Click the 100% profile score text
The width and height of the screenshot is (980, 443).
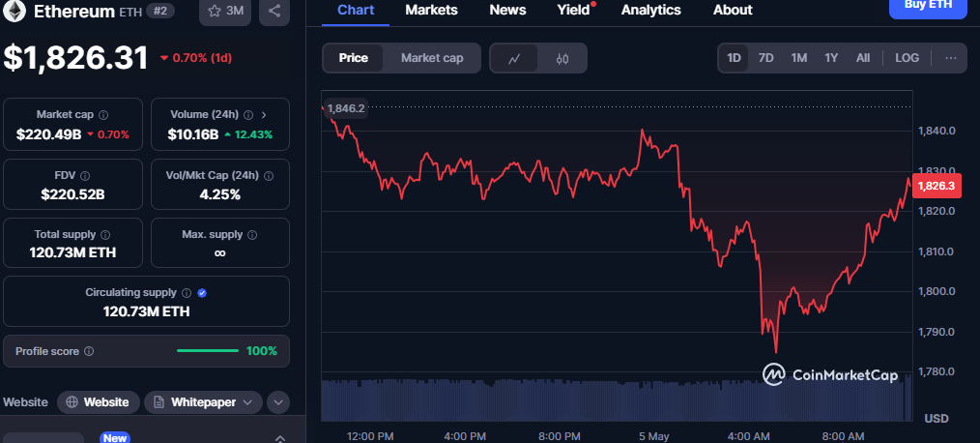(x=261, y=351)
